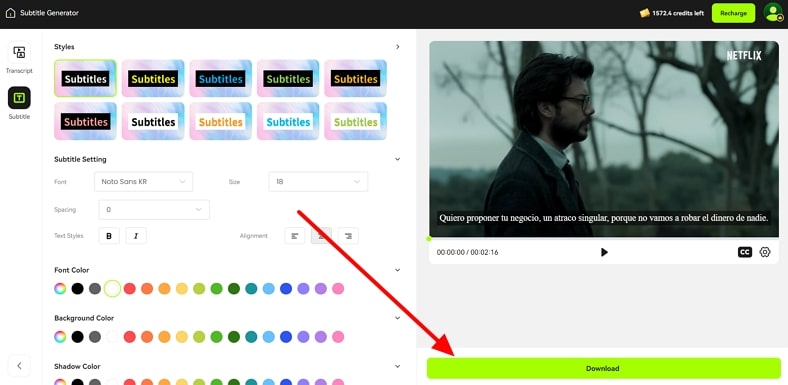Image resolution: width=788 pixels, height=385 pixels.
Task: Open video player settings gear
Action: click(x=764, y=252)
